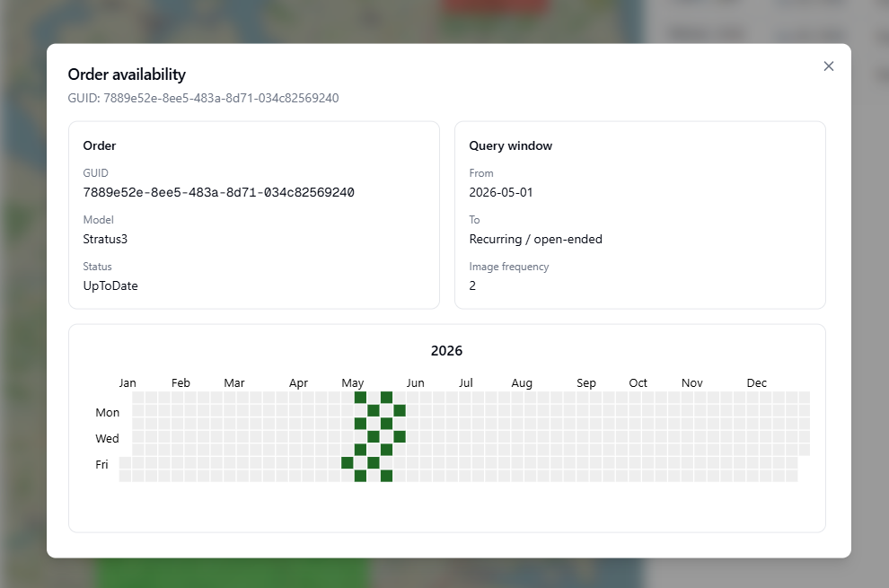The image size is (889, 588).
Task: Click 'Recurring / open-ended' To value
Action: (x=535, y=240)
